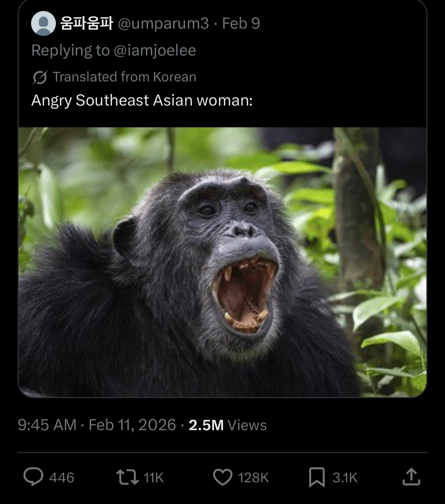Click the Translated from Korean label
Image resolution: width=445 pixels, height=504 pixels.
tap(125, 77)
